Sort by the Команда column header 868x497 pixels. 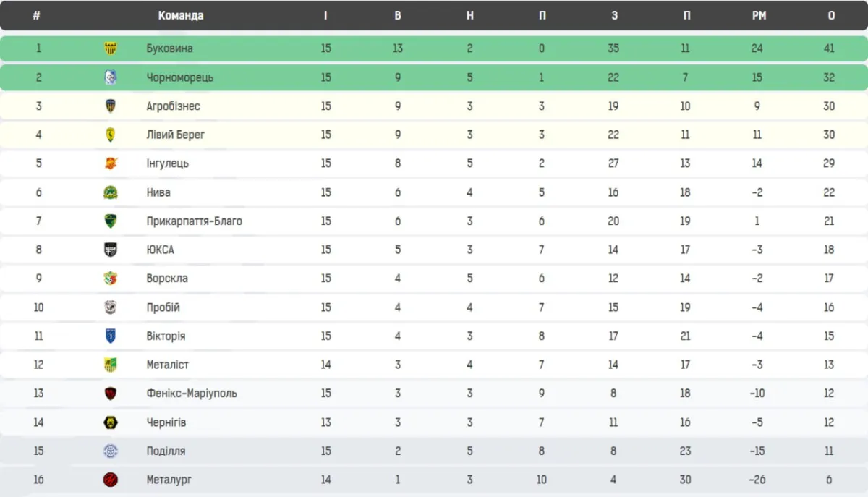(x=181, y=15)
